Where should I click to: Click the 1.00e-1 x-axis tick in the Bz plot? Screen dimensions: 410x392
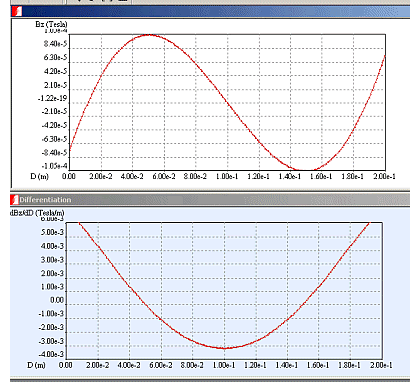[227, 176]
